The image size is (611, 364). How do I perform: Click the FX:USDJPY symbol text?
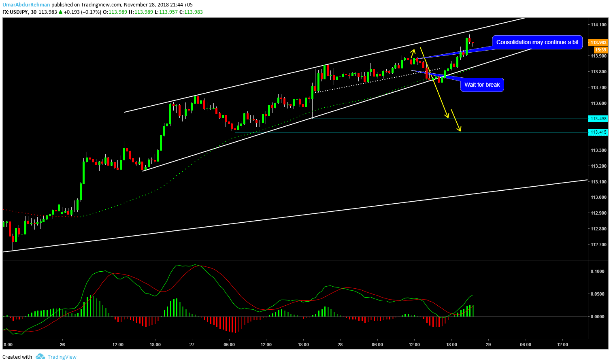(x=15, y=12)
